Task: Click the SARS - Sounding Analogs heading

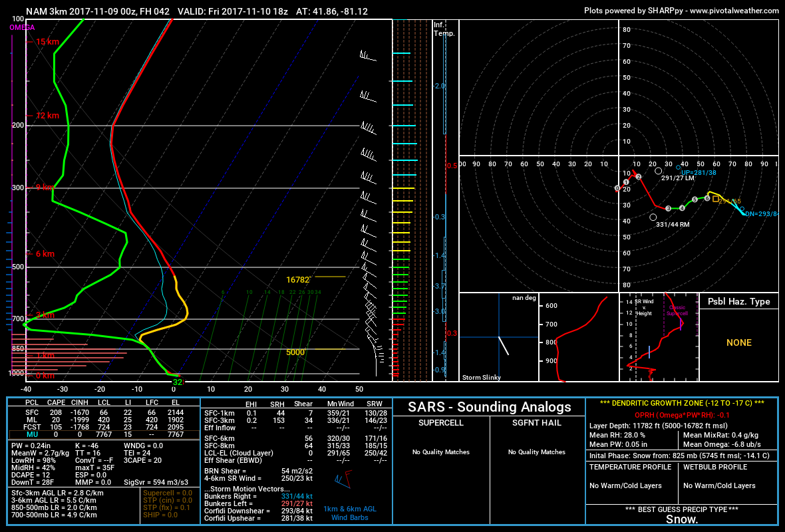Action: coord(489,407)
